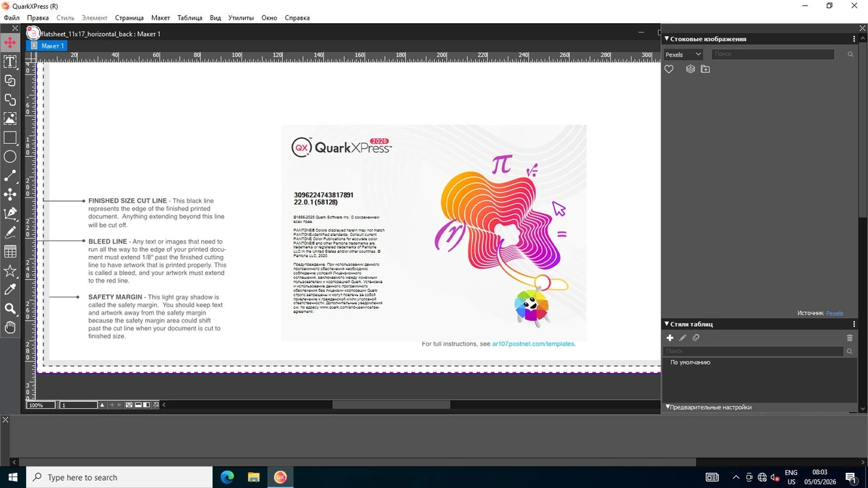Select the Eyedropper tool
Image resolution: width=868 pixels, height=488 pixels.
coord(10,289)
